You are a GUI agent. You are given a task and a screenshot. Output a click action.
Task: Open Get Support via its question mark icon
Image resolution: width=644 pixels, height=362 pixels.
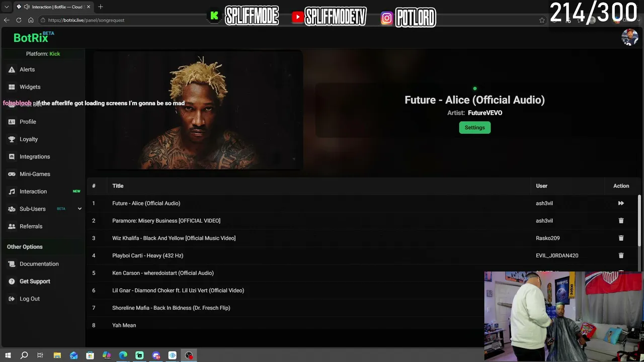(x=12, y=282)
